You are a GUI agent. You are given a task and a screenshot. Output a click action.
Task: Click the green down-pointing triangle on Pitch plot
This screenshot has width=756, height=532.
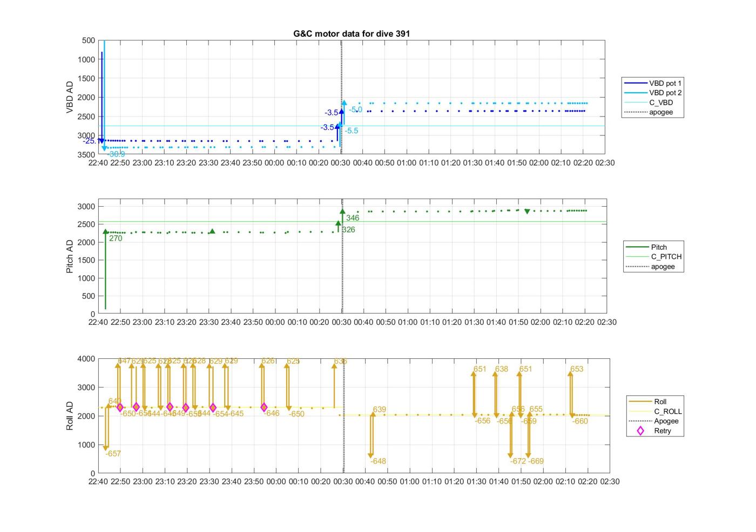528,212
